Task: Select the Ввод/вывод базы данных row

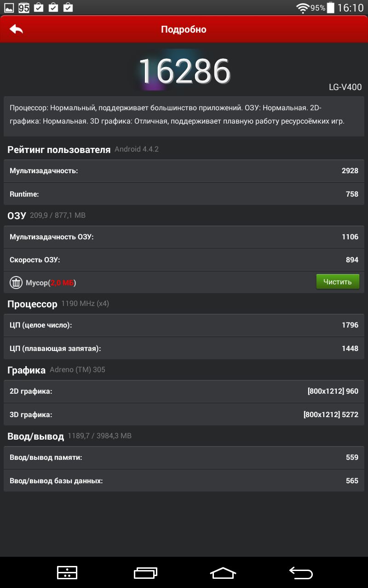Action: [184, 481]
